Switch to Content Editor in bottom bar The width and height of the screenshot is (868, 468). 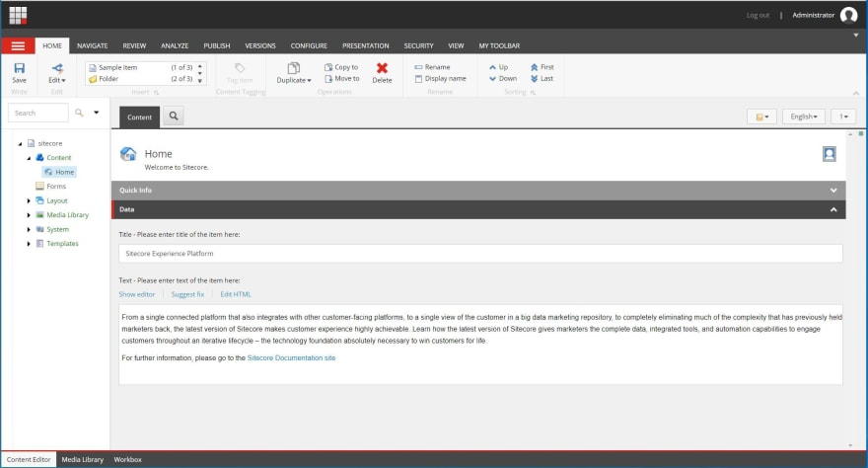tap(29, 460)
